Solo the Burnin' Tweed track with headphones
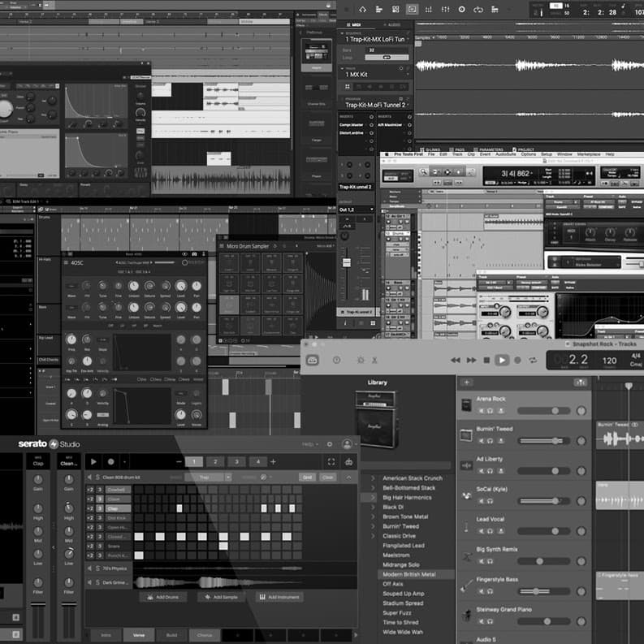644x644 pixels. 491,440
